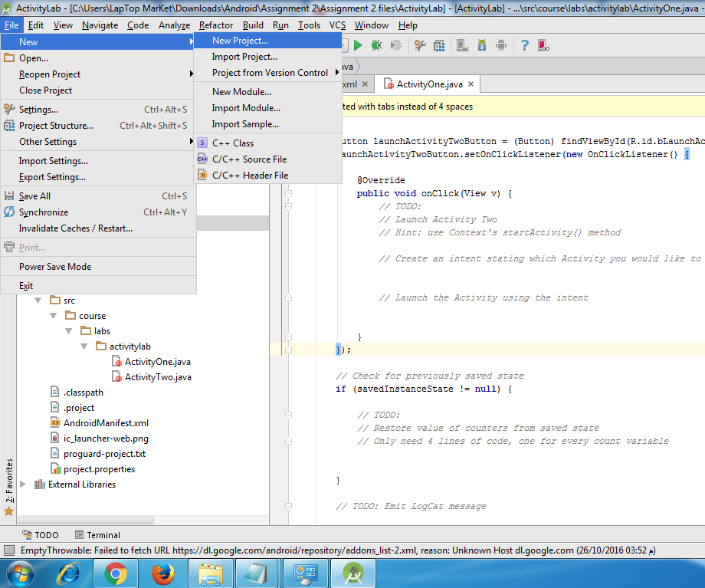The width and height of the screenshot is (705, 588).
Task: Open Project Structure from the toolbar icon
Action: [x=440, y=45]
